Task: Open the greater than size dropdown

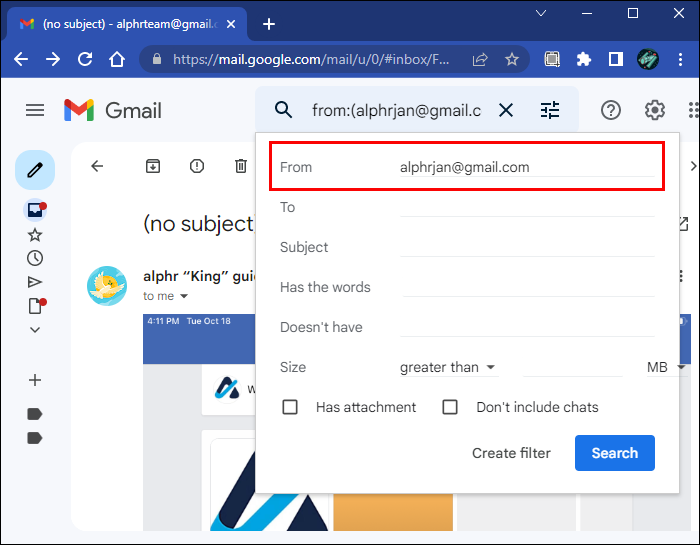Action: (448, 367)
